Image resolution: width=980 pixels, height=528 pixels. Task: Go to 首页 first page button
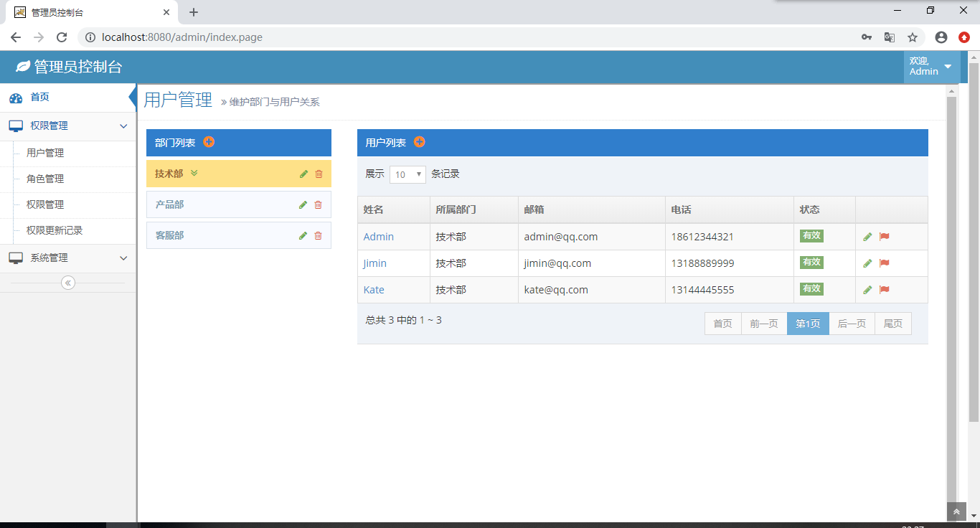(x=722, y=324)
